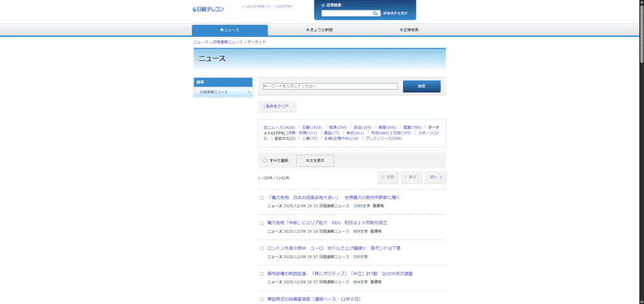Click 日経速報ニュース in the breadcrumb
Viewport: 644px width, 304px height.
[228, 42]
